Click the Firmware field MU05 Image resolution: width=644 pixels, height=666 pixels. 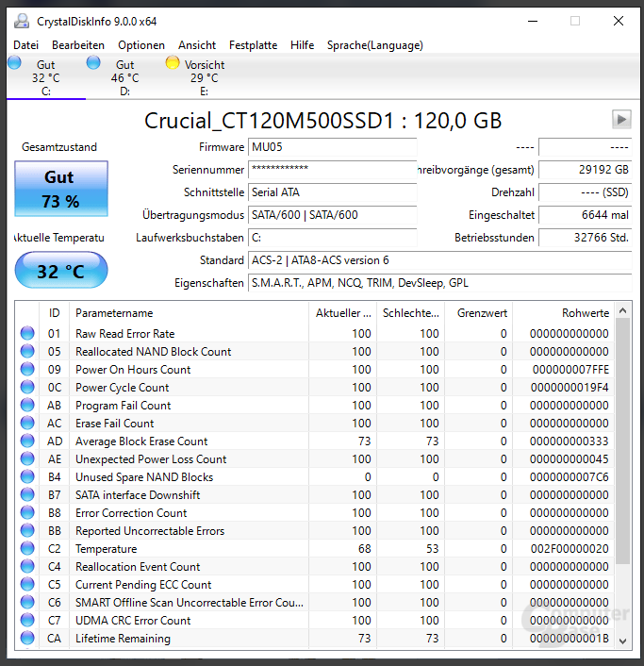[333, 147]
